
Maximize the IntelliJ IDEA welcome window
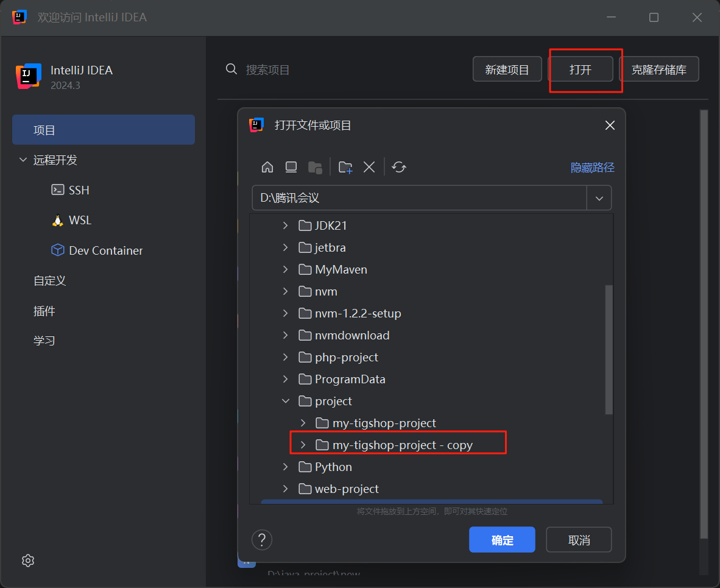pyautogui.click(x=654, y=18)
